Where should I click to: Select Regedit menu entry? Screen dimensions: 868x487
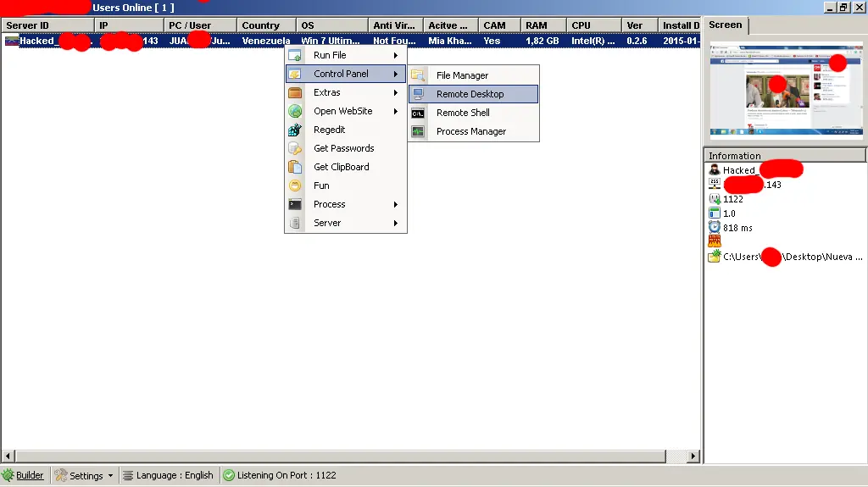point(346,130)
